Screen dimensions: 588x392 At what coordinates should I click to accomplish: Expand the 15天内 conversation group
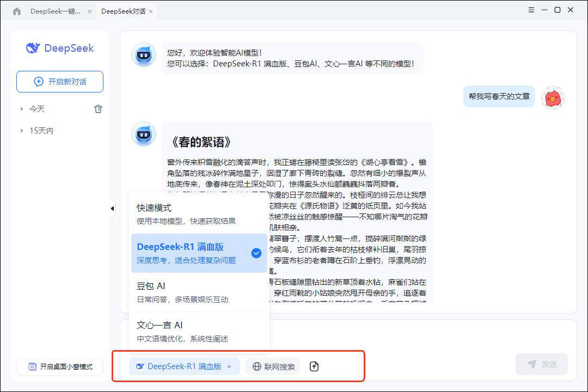pos(22,131)
